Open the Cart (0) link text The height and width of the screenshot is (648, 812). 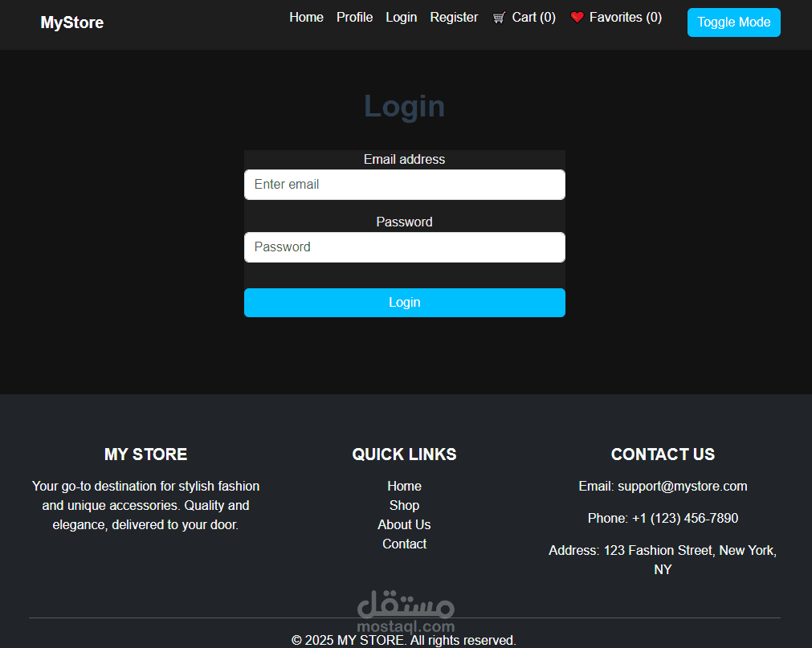click(533, 17)
